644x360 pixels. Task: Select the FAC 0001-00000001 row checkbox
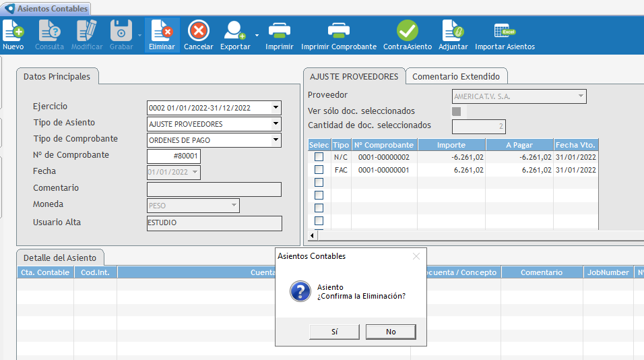(319, 170)
